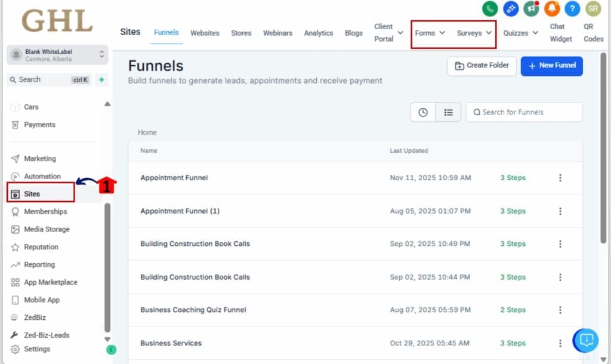Click the sidebar vertical scrollbar

[x=107, y=269]
